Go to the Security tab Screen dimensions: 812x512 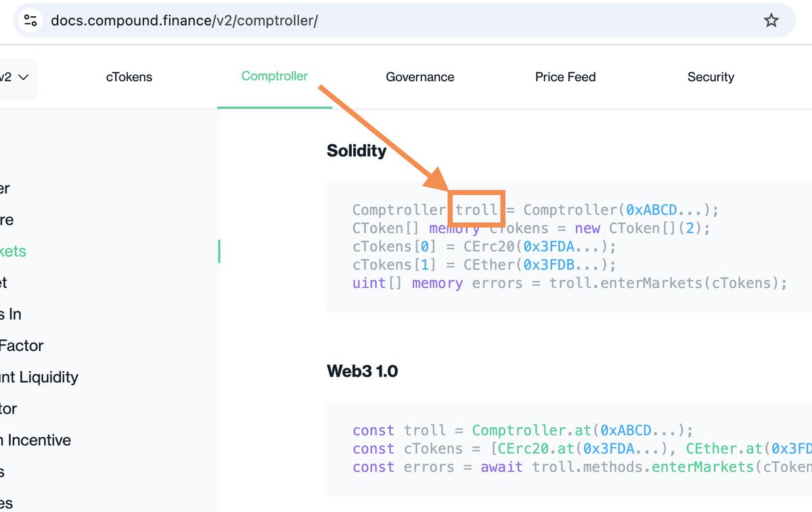[x=710, y=77]
